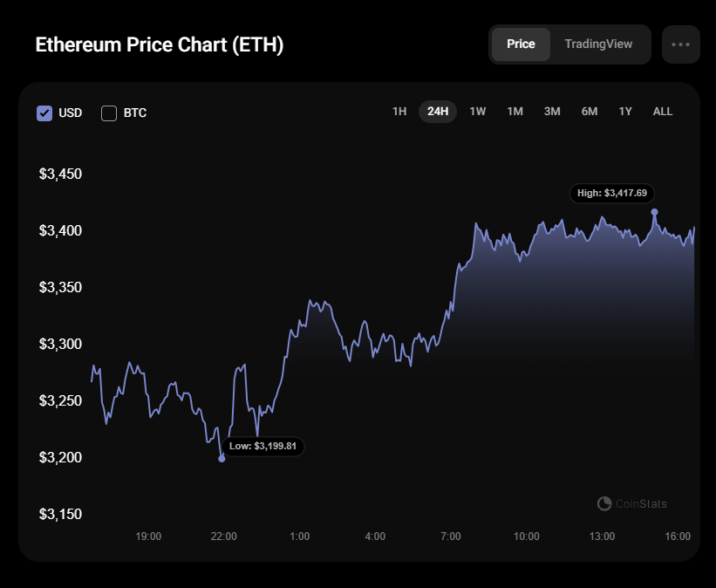Click the Ethereum Price Chart (ETH) heading
This screenshot has width=716, height=588.
(160, 44)
